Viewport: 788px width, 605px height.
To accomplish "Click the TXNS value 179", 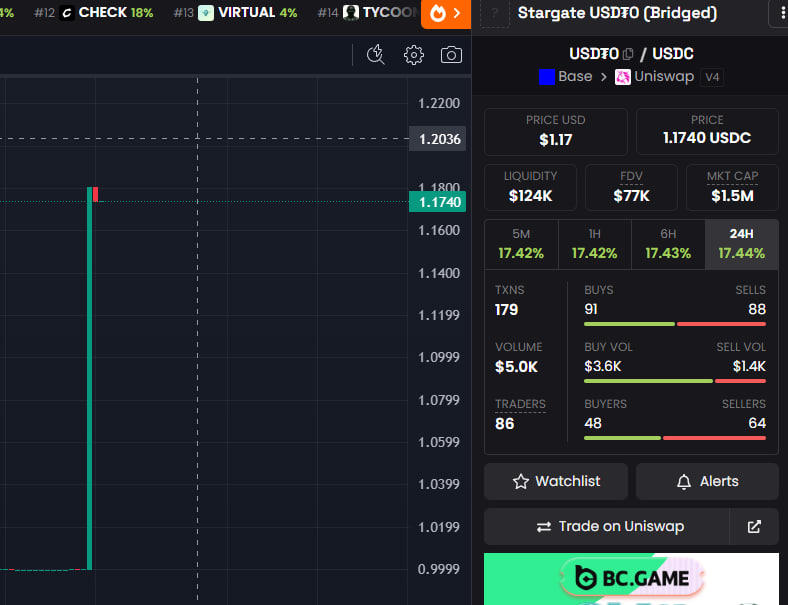I will 506,310.
